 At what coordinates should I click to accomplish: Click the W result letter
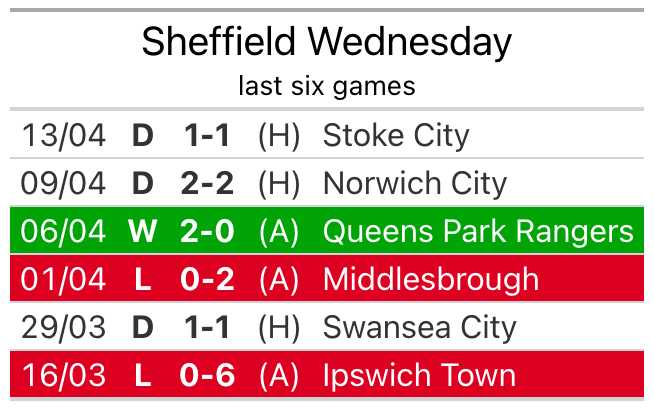[x=143, y=231]
